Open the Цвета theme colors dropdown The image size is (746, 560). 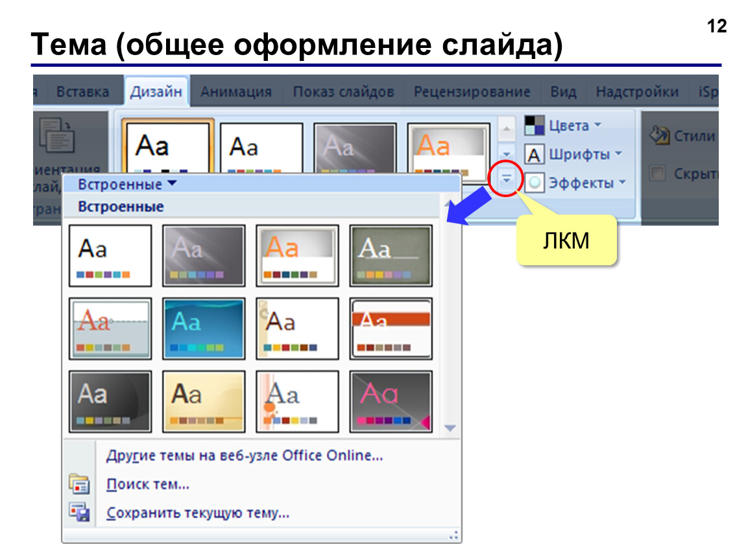coord(563,126)
